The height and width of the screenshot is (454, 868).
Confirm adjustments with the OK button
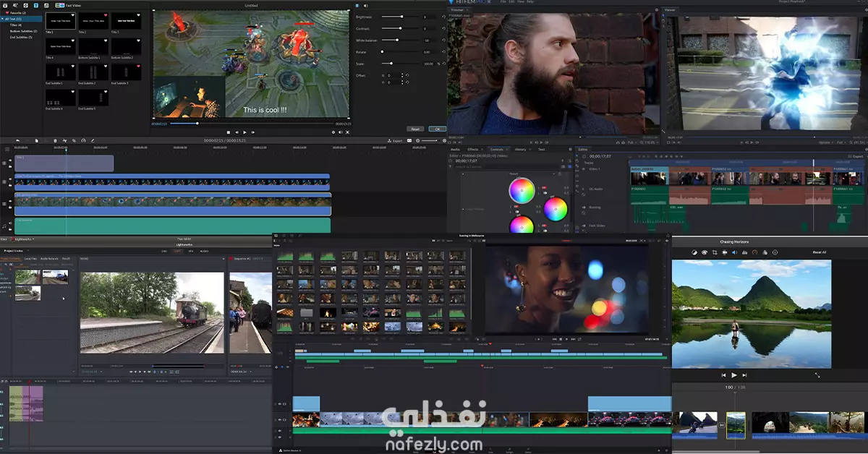438,129
